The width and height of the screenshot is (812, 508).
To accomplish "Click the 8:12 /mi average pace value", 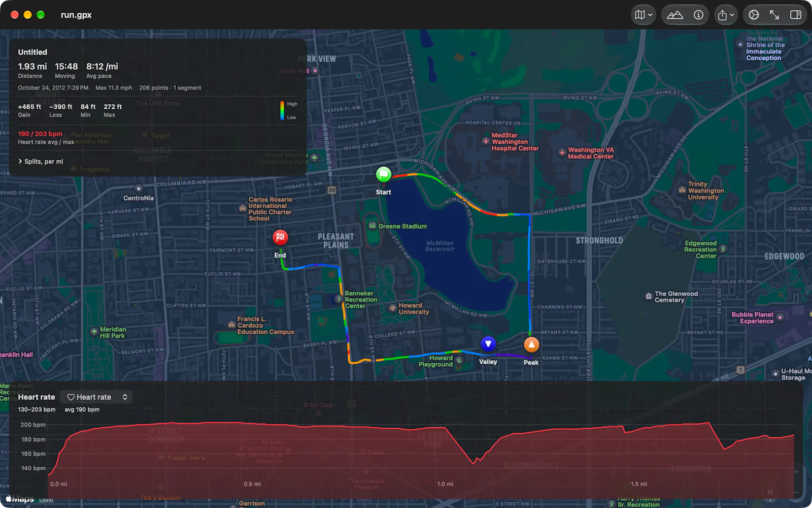I will click(102, 67).
